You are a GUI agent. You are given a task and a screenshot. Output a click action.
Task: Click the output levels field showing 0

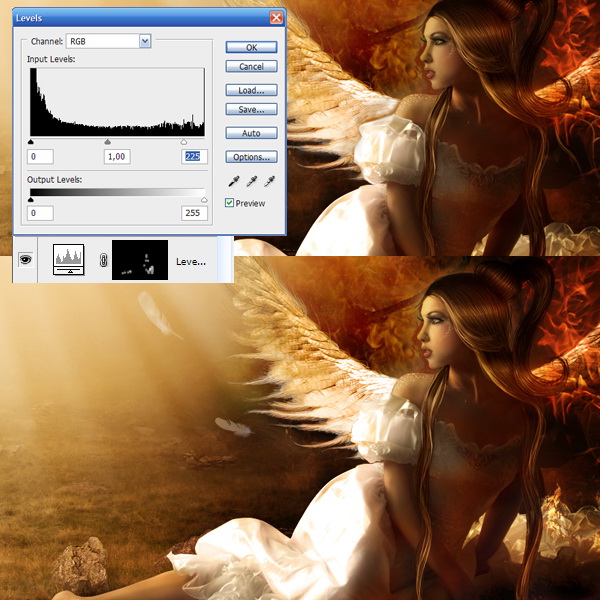coord(40,213)
